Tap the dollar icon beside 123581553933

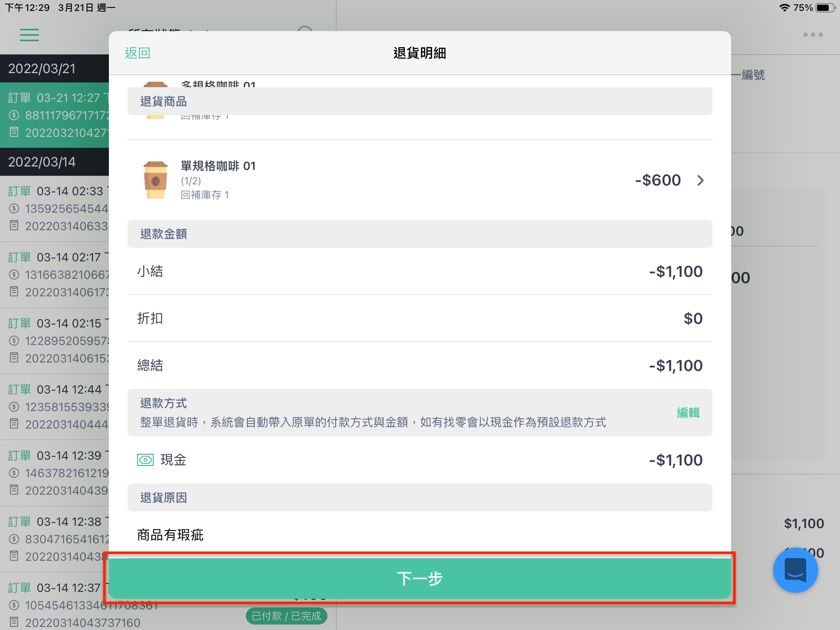pyautogui.click(x=14, y=407)
